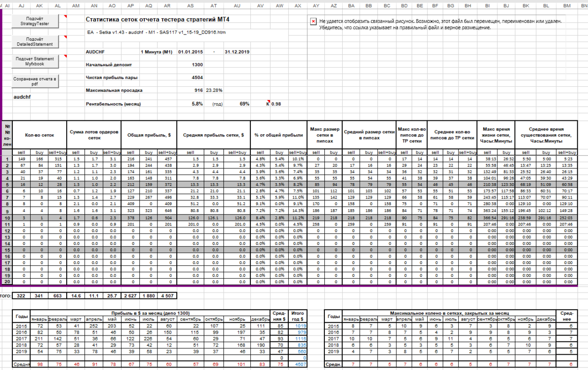Select column header BA

352,5
